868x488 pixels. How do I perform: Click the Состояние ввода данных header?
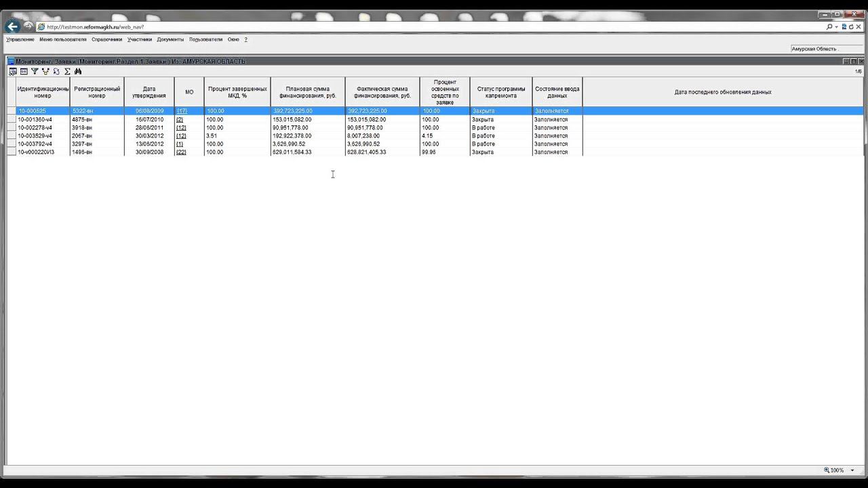[x=557, y=92]
